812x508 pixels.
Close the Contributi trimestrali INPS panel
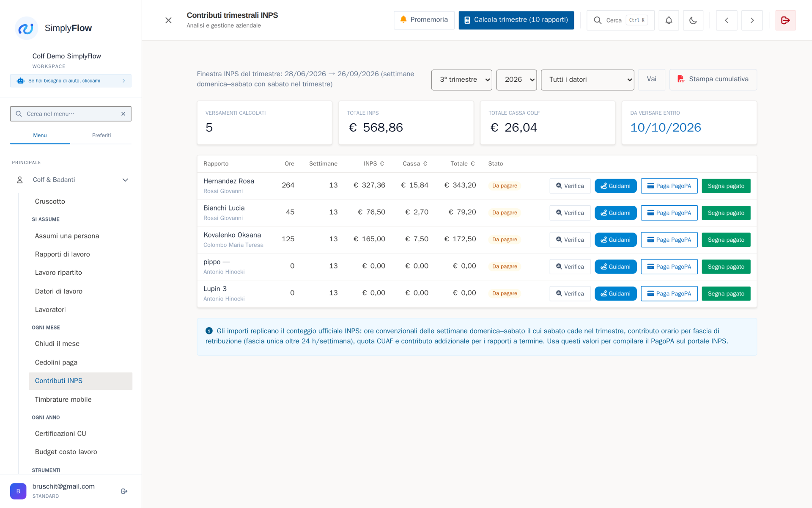[168, 20]
